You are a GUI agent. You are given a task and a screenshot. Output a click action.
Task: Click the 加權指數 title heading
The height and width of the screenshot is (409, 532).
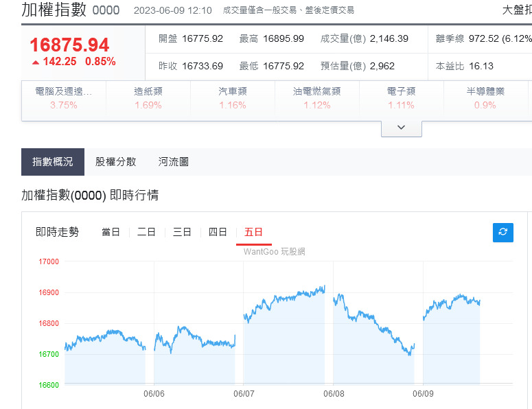tap(54, 10)
